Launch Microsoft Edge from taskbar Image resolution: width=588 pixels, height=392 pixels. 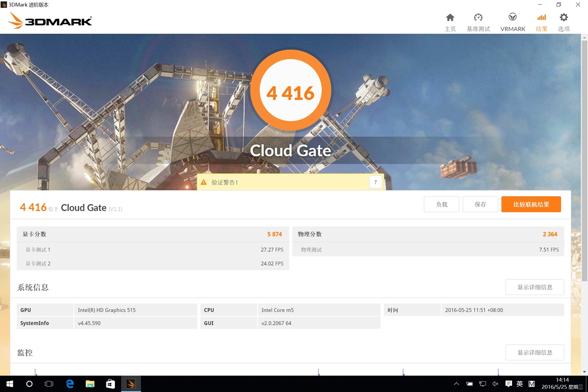coord(69,384)
